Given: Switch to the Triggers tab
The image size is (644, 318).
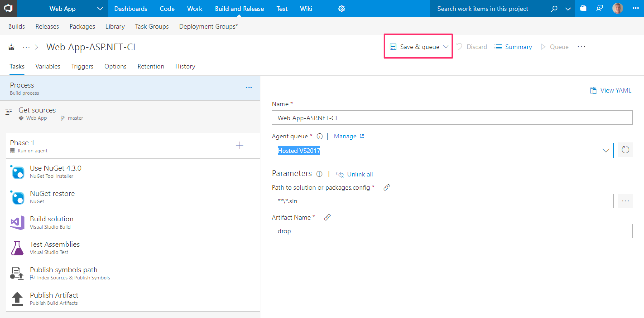Looking at the screenshot, I should pos(82,66).
